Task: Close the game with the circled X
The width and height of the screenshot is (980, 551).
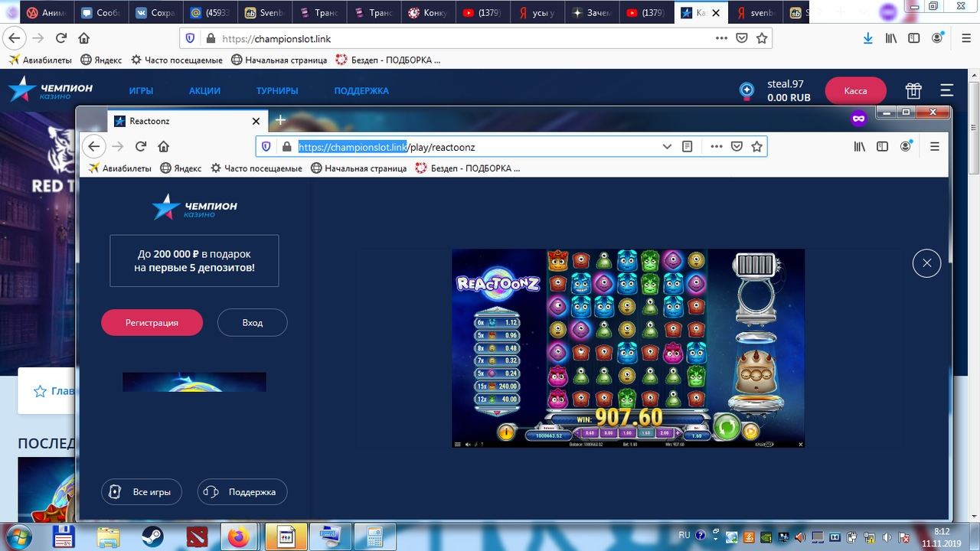Action: point(926,263)
